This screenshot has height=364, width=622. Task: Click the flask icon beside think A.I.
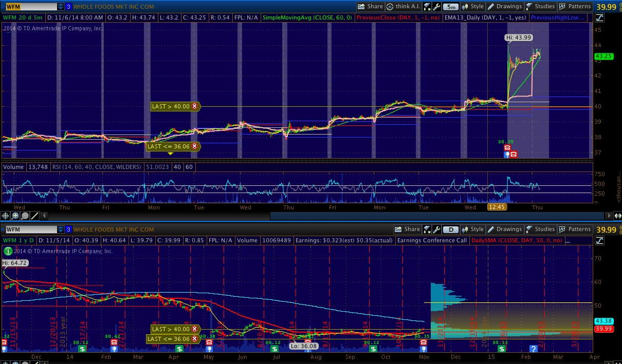tap(427, 7)
